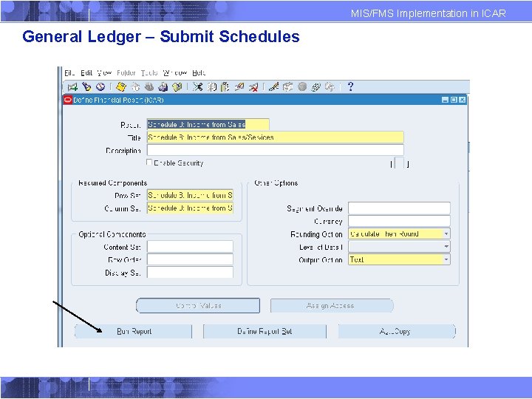532x399 pixels.
Task: Click the Control Values button
Action: coord(198,306)
